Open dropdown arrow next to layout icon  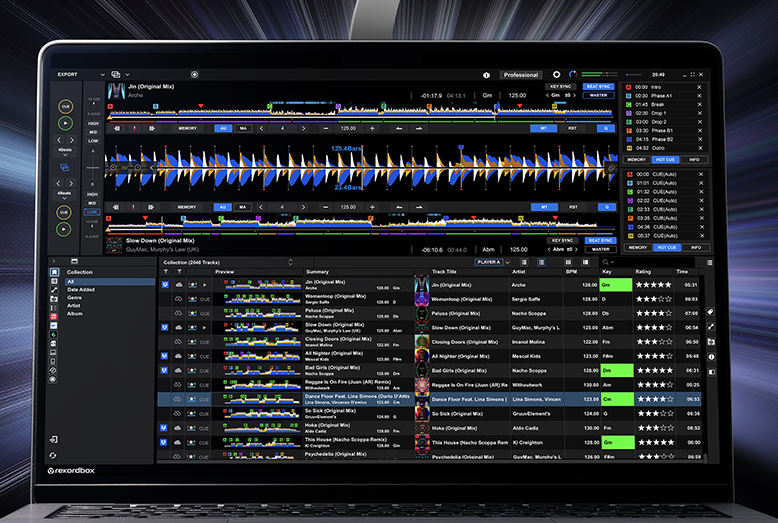point(127,75)
